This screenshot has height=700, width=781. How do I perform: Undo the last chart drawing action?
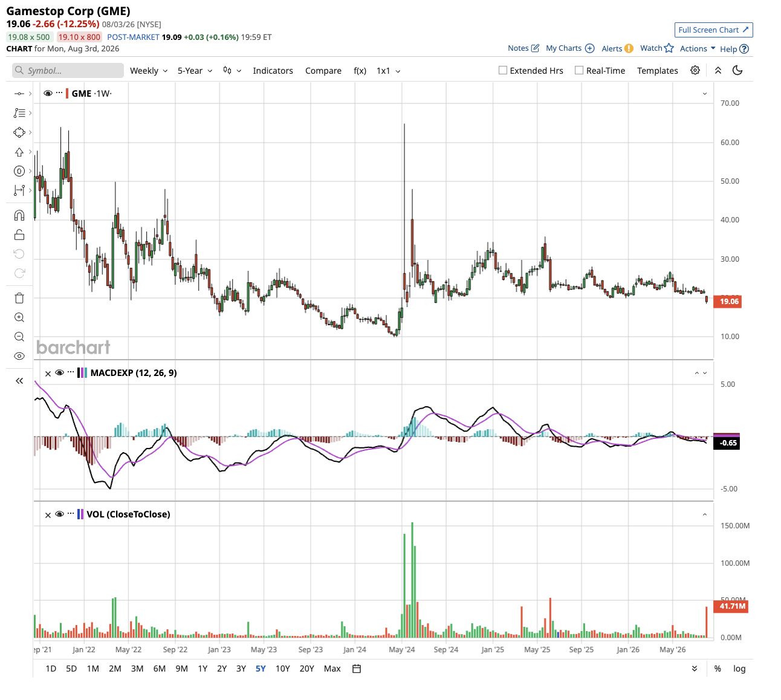19,254
